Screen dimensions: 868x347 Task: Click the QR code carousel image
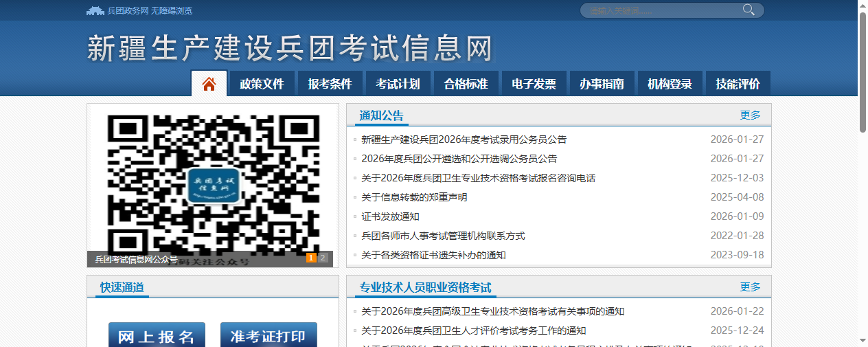213,182
